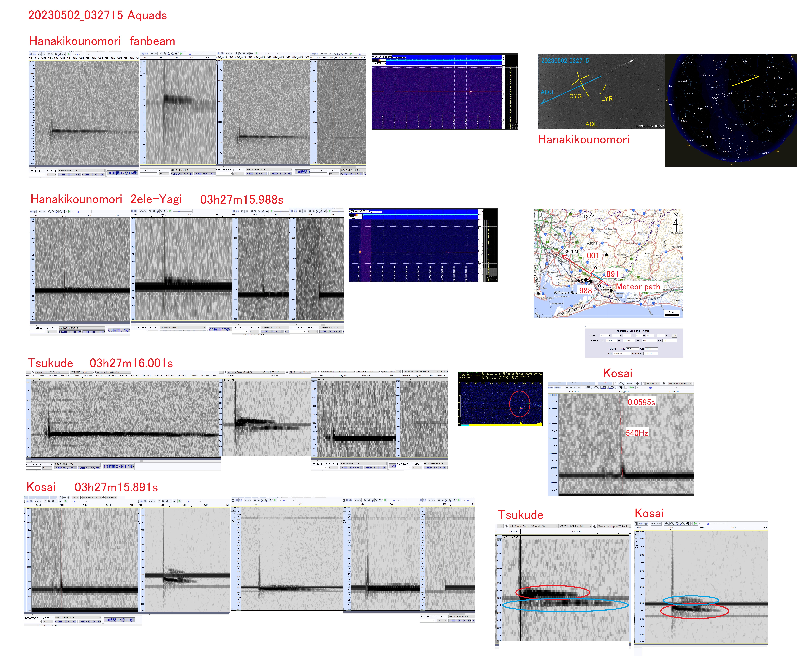Viewport: 812px width, 664px height.
Task: Click Zoom Toggle icon in bottom-right Kosai panel
Action: 688,524
